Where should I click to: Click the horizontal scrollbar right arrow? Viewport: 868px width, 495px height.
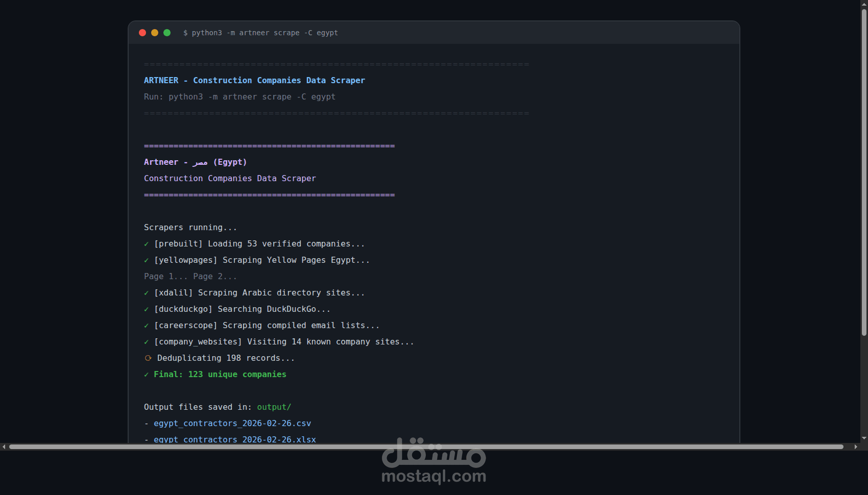coord(856,447)
